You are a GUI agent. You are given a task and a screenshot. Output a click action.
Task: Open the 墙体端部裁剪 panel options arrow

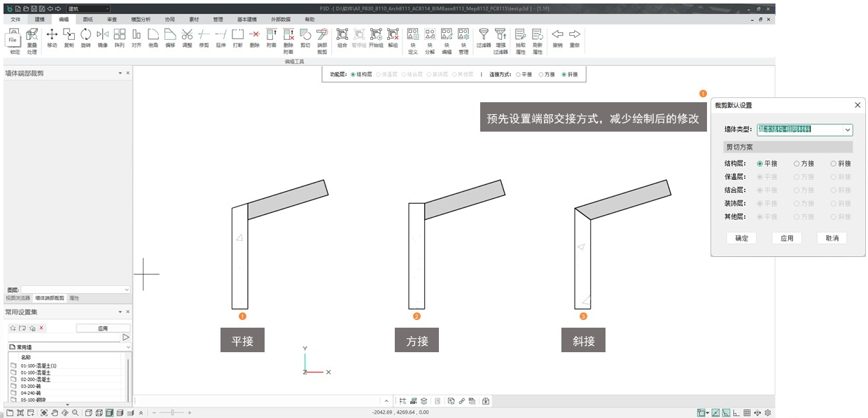[x=120, y=73]
